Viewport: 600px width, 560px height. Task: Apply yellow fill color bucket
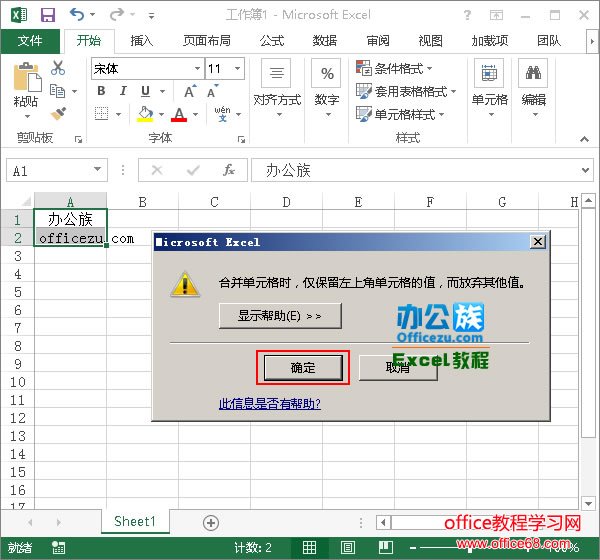point(145,114)
